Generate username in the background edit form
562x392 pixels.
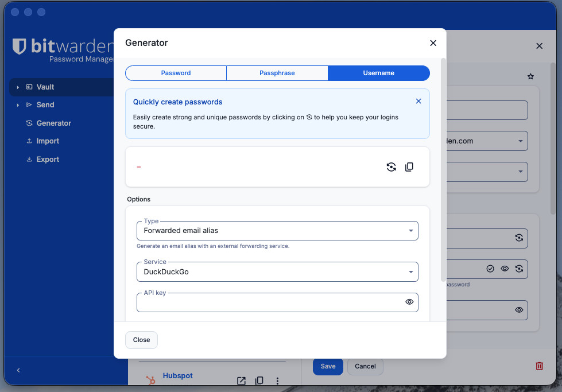click(519, 238)
